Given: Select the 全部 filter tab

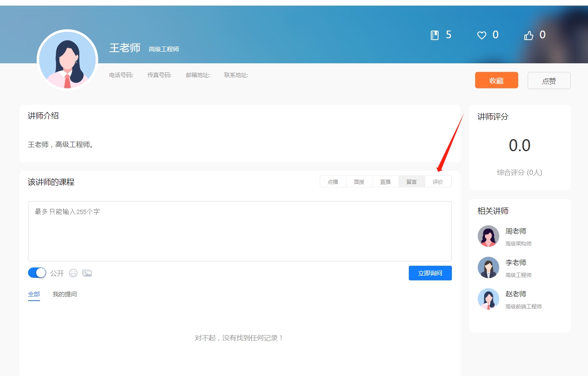Looking at the screenshot, I should pyautogui.click(x=34, y=294).
